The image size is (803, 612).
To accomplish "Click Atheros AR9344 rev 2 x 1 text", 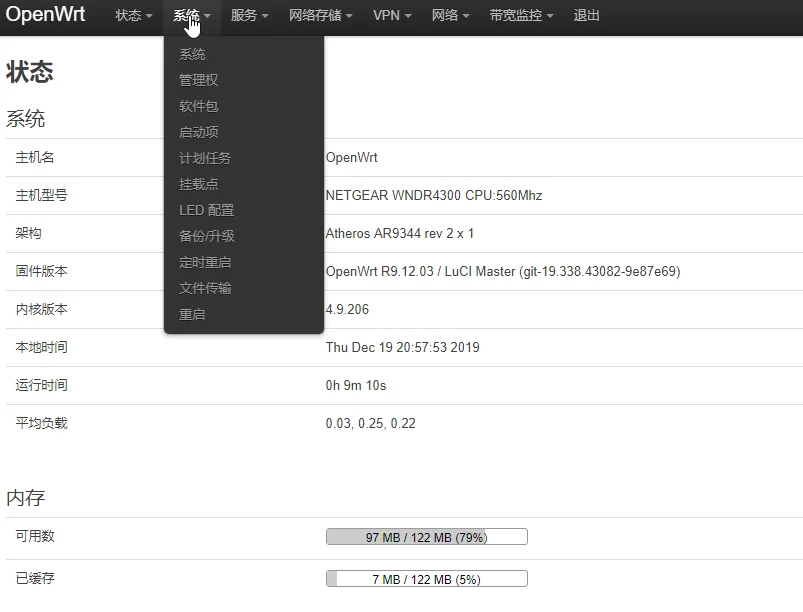I will [x=399, y=233].
